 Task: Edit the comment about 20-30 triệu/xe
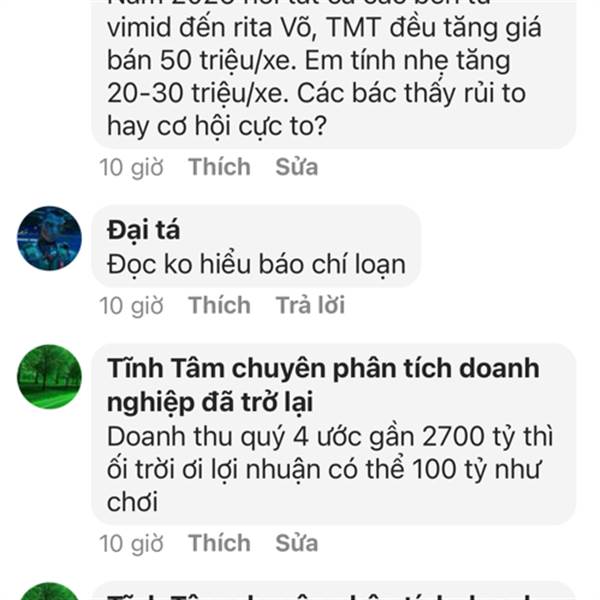tap(297, 167)
